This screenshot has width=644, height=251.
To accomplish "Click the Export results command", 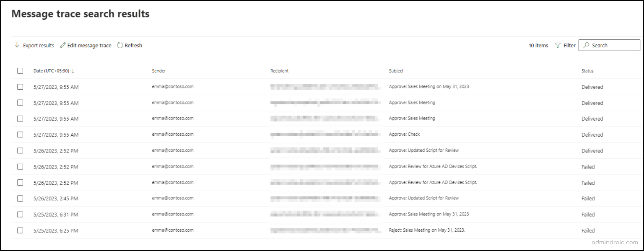I will point(38,45).
